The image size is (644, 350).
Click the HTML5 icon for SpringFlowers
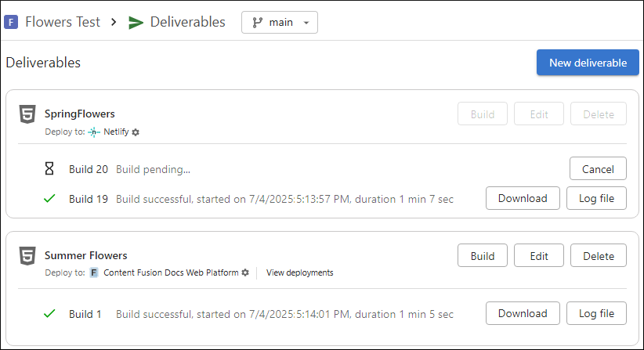coord(27,114)
